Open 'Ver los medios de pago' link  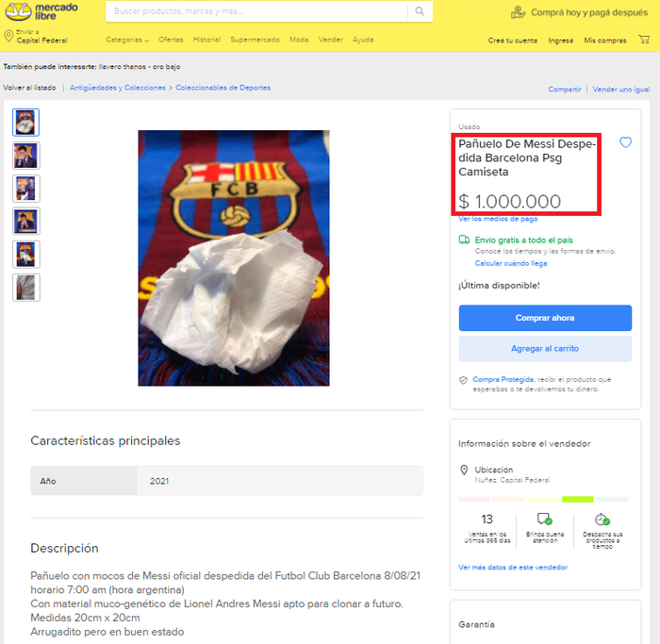point(498,219)
